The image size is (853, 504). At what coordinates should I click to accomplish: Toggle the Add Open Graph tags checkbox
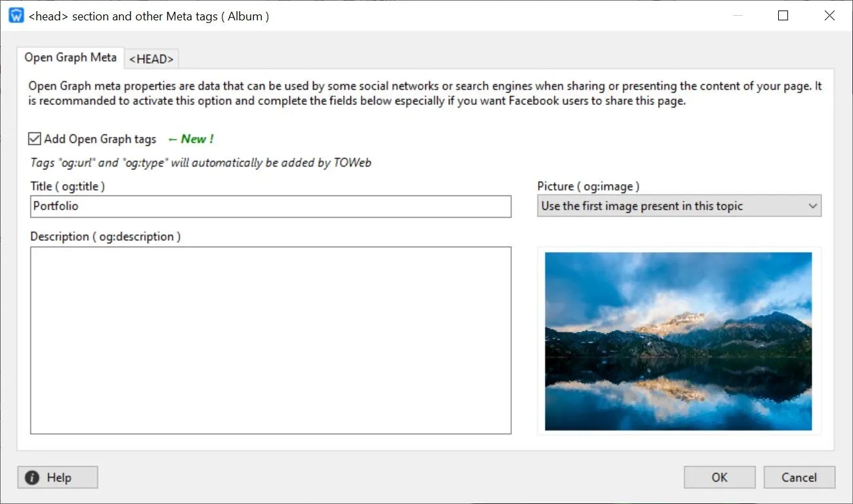pyautogui.click(x=35, y=139)
